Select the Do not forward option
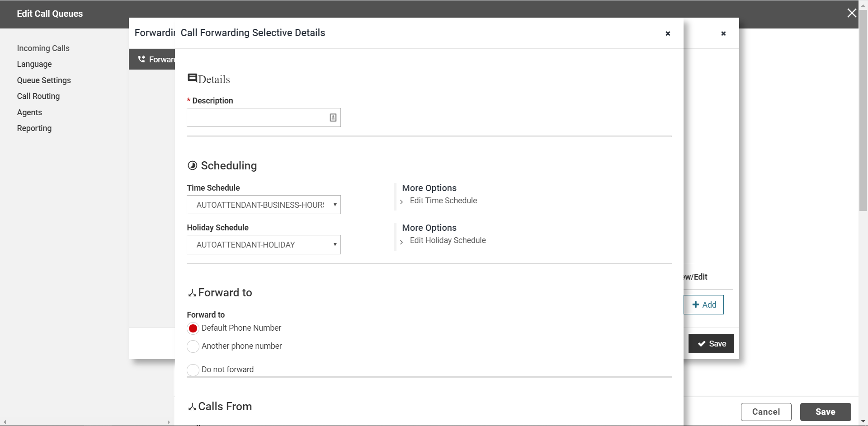 coord(193,370)
